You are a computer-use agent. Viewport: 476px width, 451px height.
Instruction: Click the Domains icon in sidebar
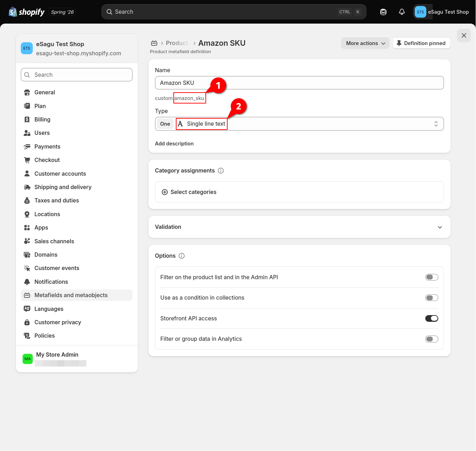27,255
